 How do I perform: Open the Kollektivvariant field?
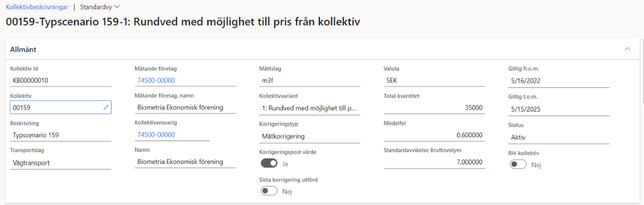point(309,108)
